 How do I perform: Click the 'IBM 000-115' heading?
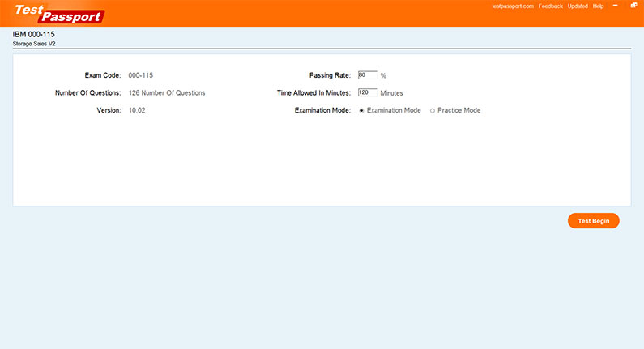[x=34, y=35]
